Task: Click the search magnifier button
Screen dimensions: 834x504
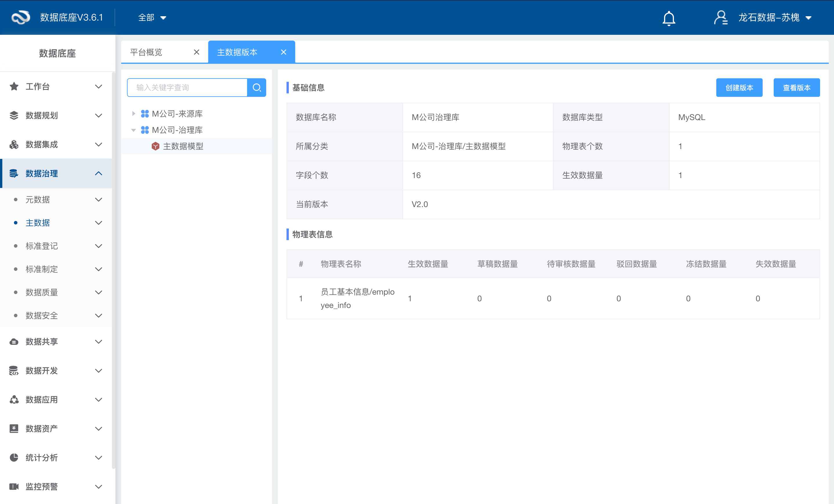Action: 257,88
